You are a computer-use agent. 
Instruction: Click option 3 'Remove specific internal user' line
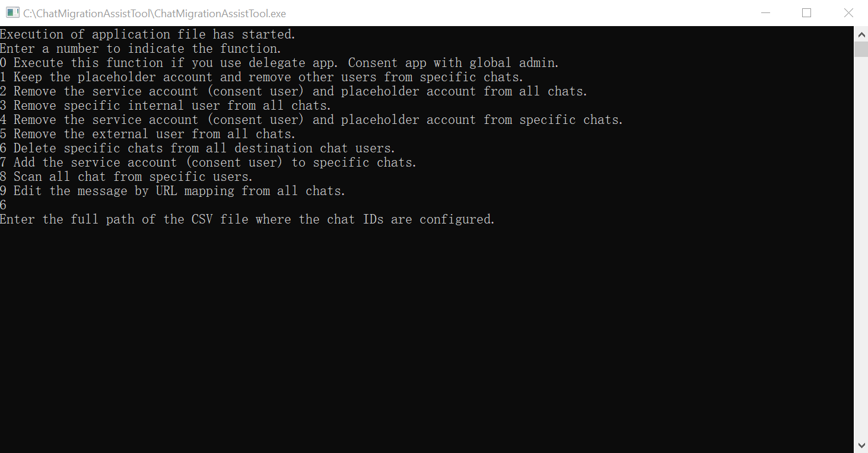point(166,106)
